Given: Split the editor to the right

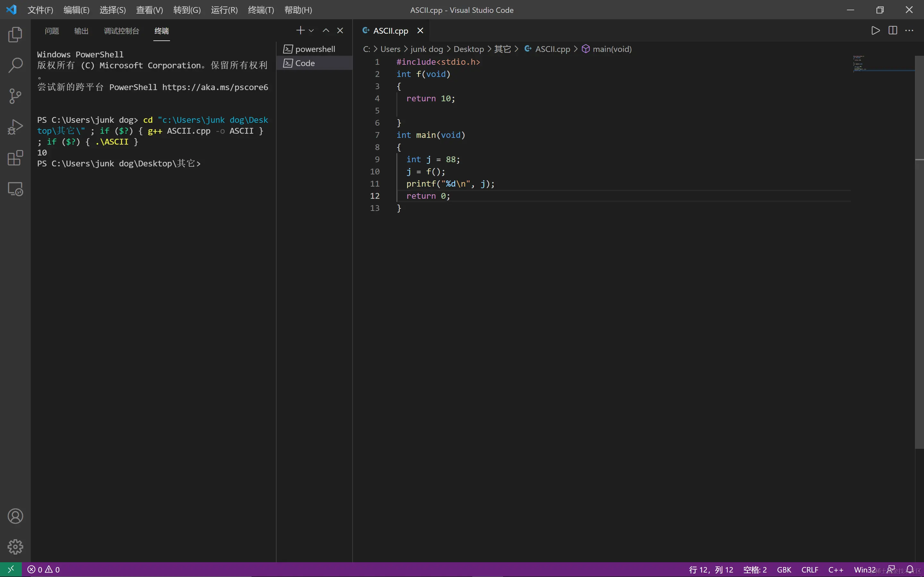Looking at the screenshot, I should [893, 30].
